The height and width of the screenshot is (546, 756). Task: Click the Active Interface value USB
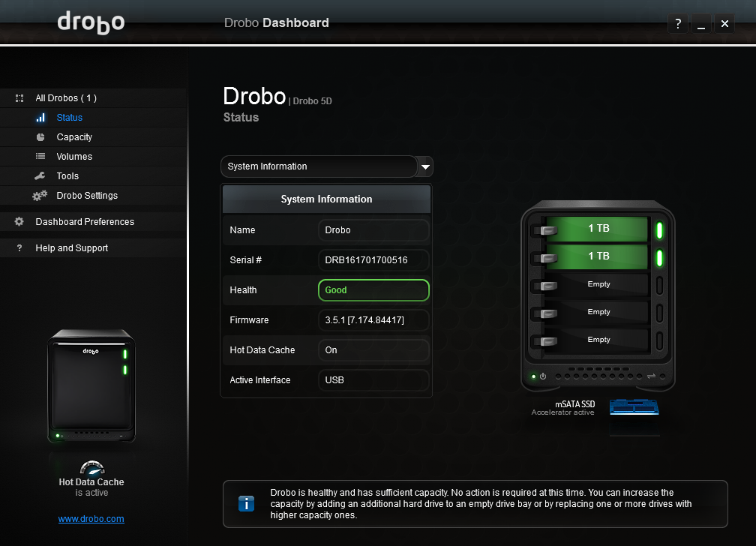pyautogui.click(x=373, y=380)
